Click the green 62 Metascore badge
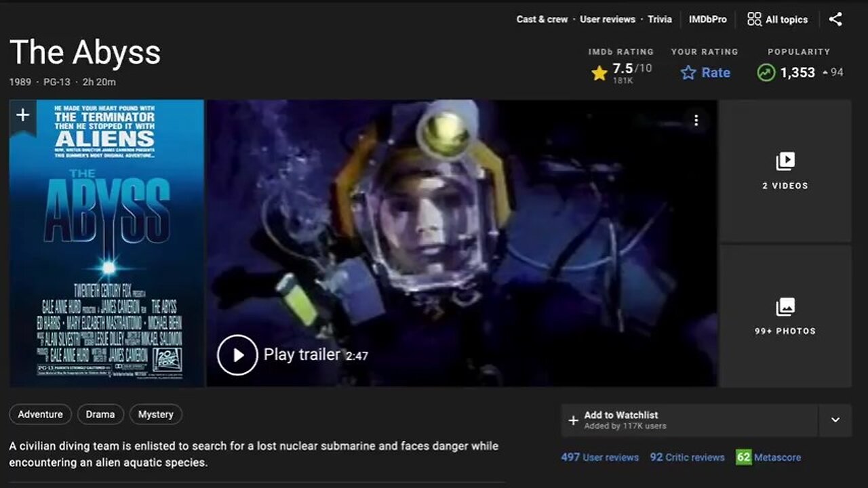868x488 pixels. coord(744,457)
